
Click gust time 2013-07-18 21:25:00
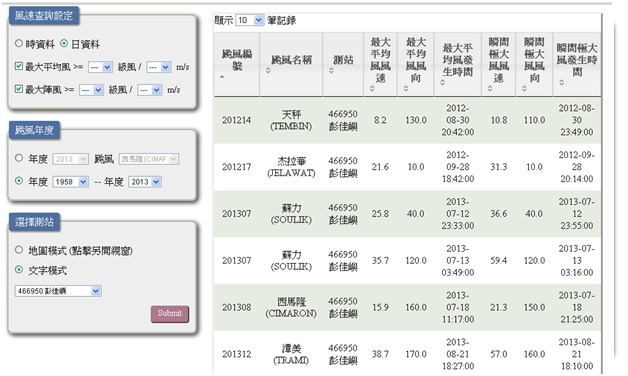coord(577,308)
